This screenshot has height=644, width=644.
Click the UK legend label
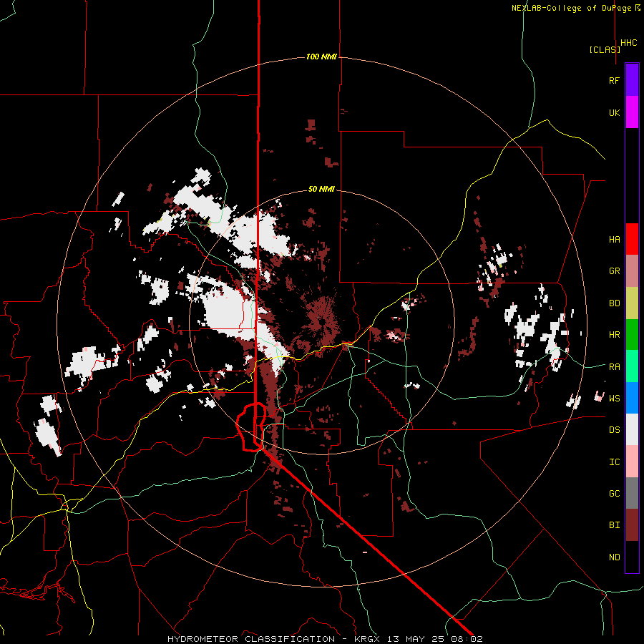[614, 112]
